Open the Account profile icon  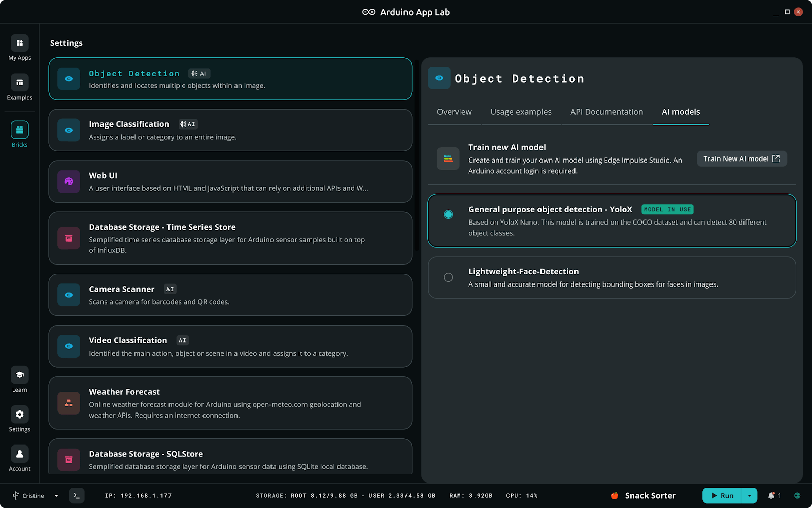coord(19,454)
